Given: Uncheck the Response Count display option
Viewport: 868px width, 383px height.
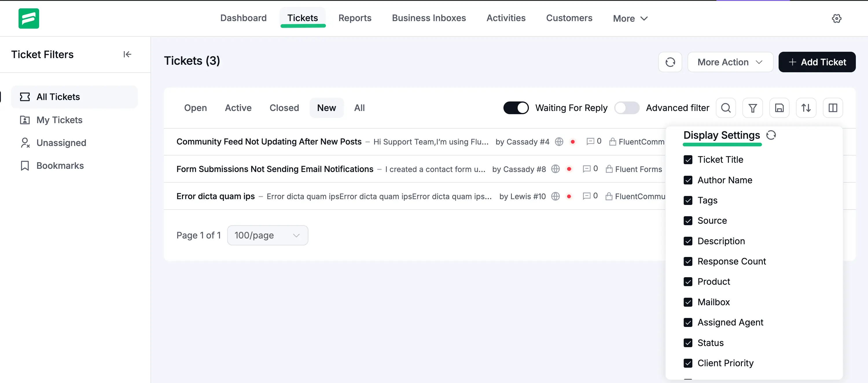Looking at the screenshot, I should coord(688,261).
